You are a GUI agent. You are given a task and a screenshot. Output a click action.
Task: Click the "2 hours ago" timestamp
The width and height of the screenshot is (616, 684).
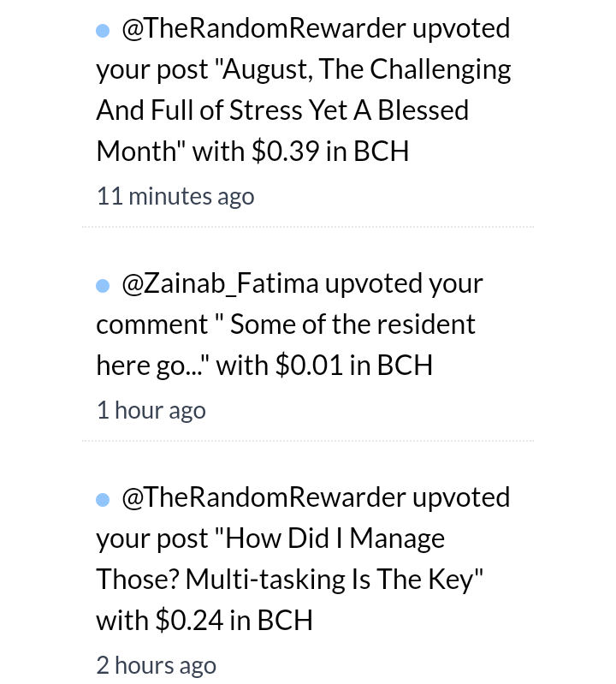[x=156, y=666]
